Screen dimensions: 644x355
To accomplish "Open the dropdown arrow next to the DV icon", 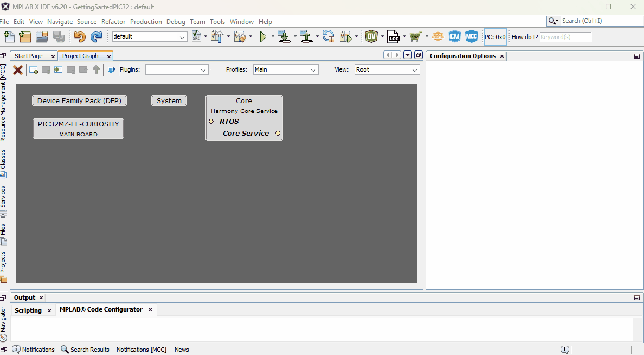I will pyautogui.click(x=382, y=36).
